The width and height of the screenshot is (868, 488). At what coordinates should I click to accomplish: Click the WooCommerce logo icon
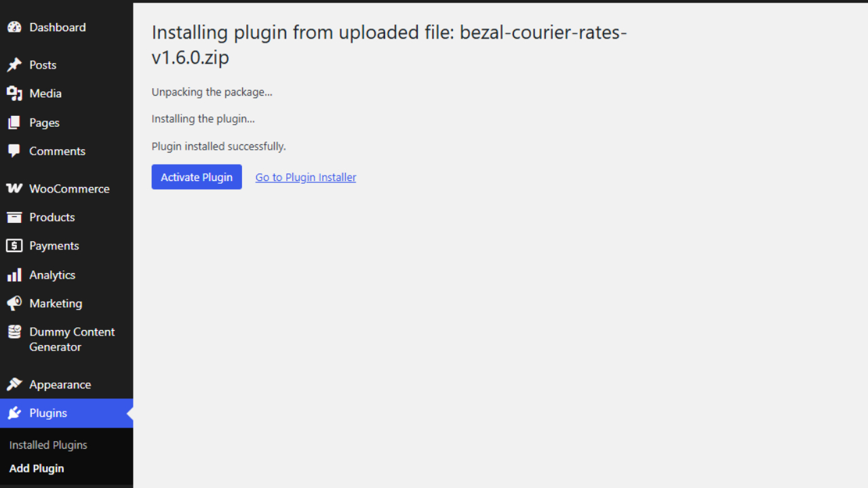click(14, 188)
